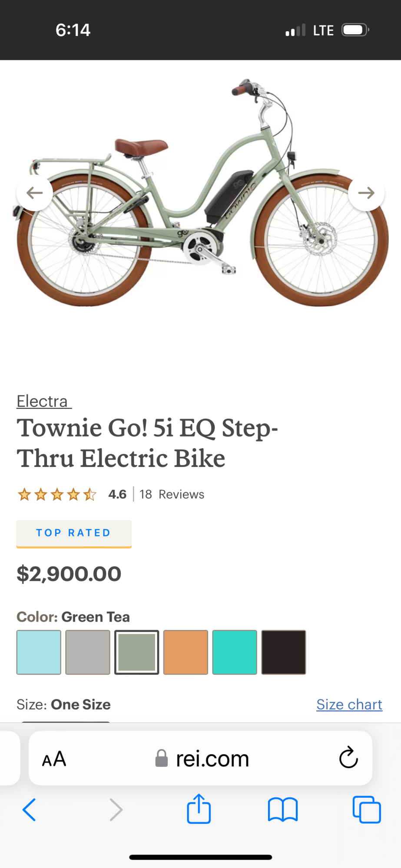Open Safari reader text size options (AA)

[54, 759]
